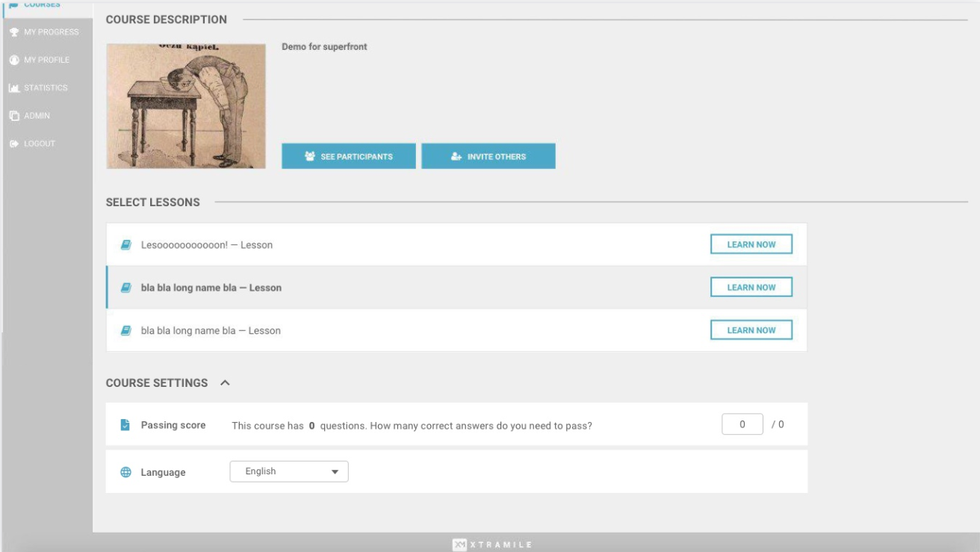This screenshot has width=980, height=552.
Task: Click the Statistics bar chart icon
Action: coord(14,88)
